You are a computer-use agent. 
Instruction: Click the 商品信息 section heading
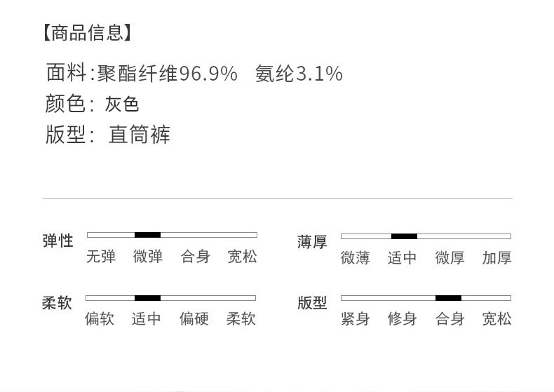pyautogui.click(x=87, y=32)
